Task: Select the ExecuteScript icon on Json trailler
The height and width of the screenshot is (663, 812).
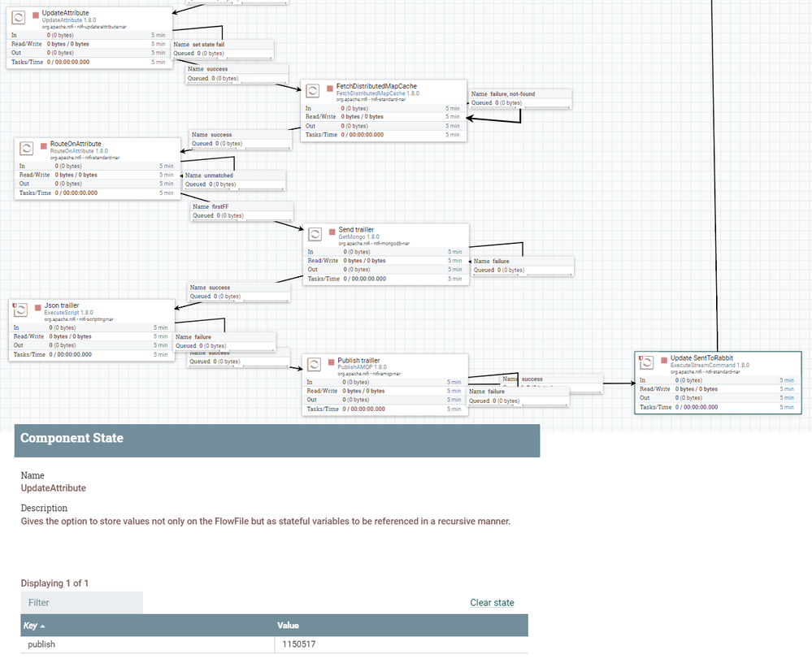Action: (x=20, y=310)
